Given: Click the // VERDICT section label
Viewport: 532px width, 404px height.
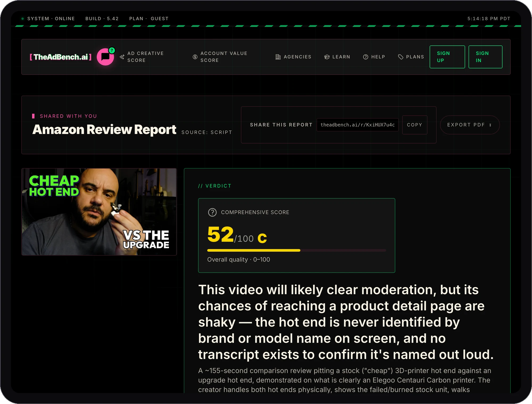Looking at the screenshot, I should [x=215, y=186].
